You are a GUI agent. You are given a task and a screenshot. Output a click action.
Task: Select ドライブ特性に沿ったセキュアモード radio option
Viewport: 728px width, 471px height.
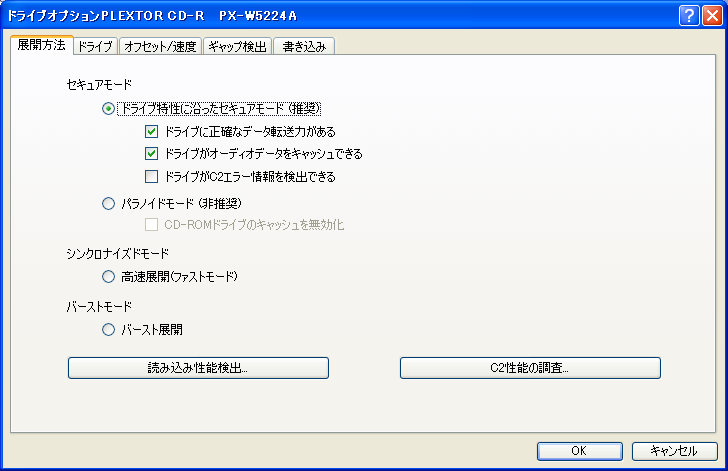(109, 108)
